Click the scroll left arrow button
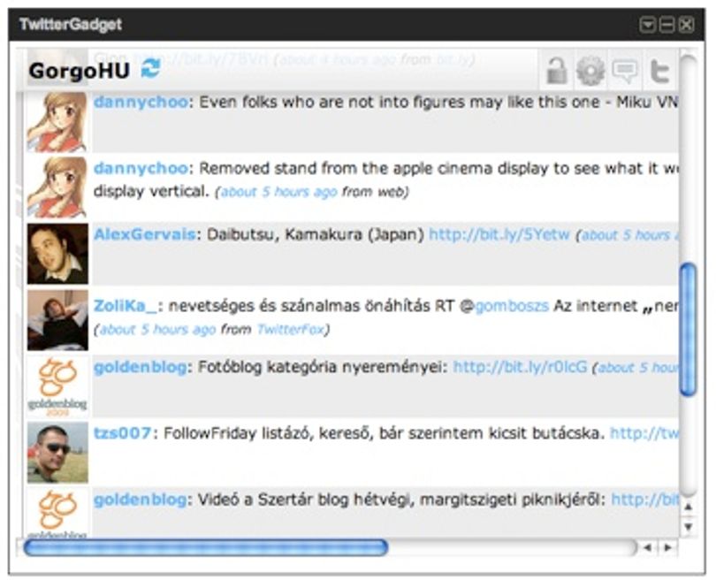Viewport: 716px width, 588px height. coord(648,547)
